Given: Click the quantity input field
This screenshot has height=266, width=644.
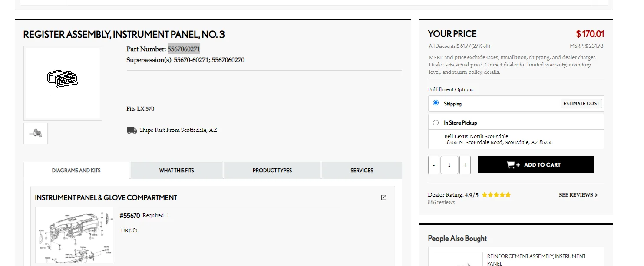Looking at the screenshot, I should tap(449, 165).
